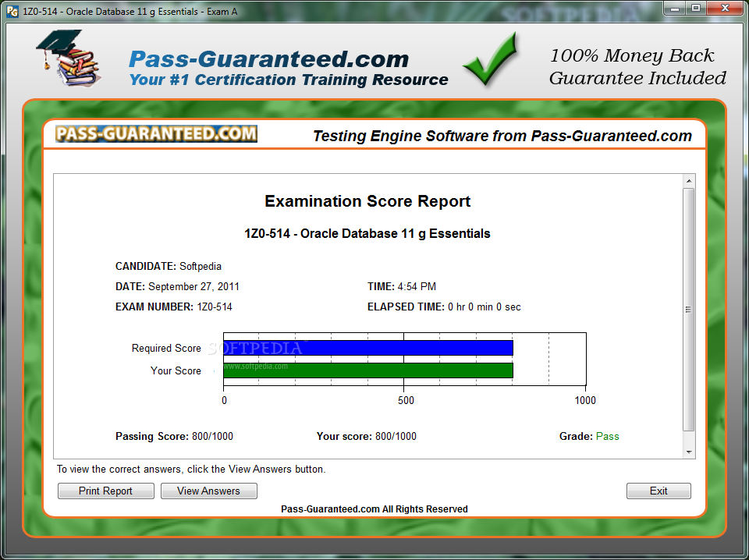Click the graduation cap and books logo
The image size is (749, 560).
click(x=69, y=58)
